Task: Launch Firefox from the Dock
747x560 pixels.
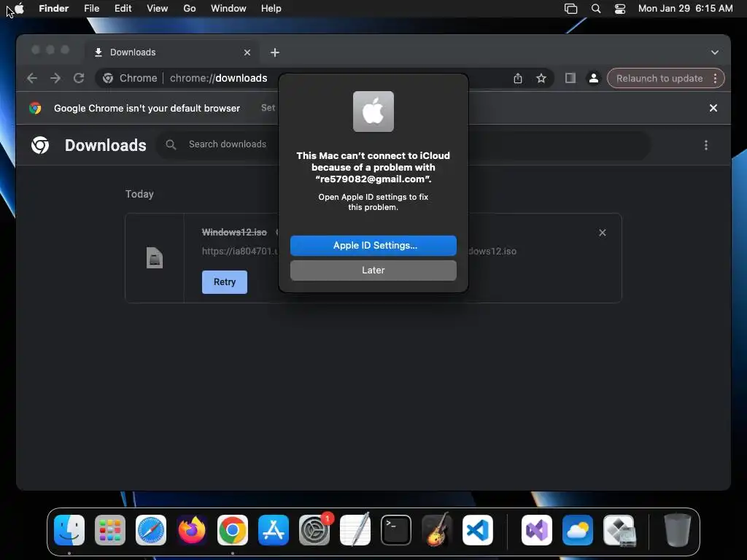Action: (x=192, y=530)
